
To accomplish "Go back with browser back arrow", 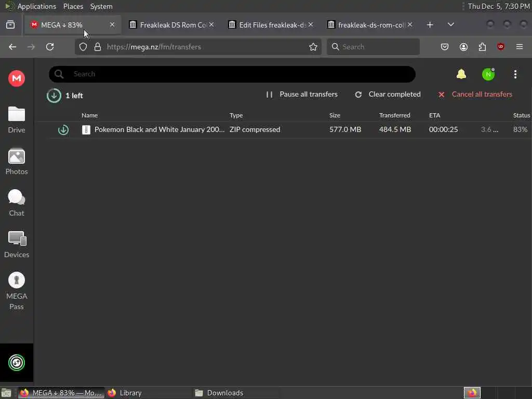I will click(x=12, y=47).
